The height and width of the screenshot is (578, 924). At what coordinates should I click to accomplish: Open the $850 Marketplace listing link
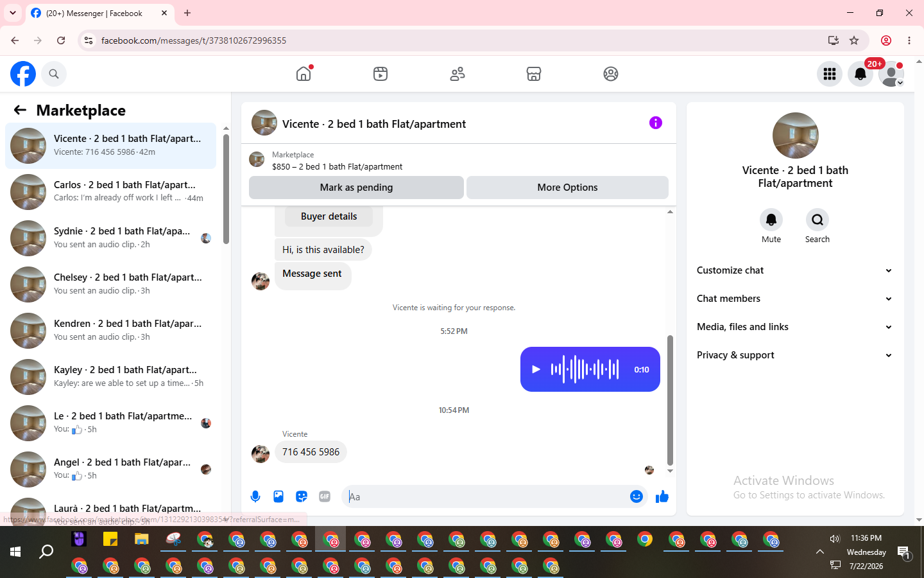[337, 166]
